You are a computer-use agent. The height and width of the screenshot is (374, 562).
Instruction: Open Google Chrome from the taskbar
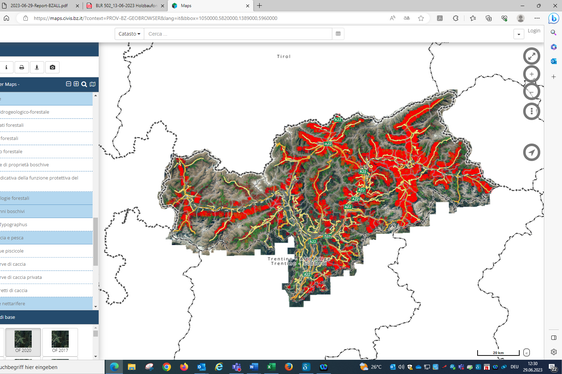[x=166, y=367]
